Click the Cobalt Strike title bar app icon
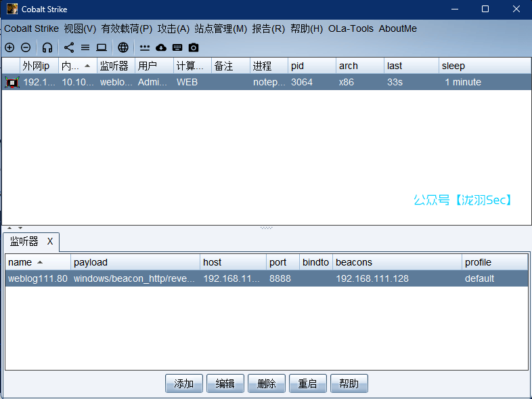 click(12, 9)
